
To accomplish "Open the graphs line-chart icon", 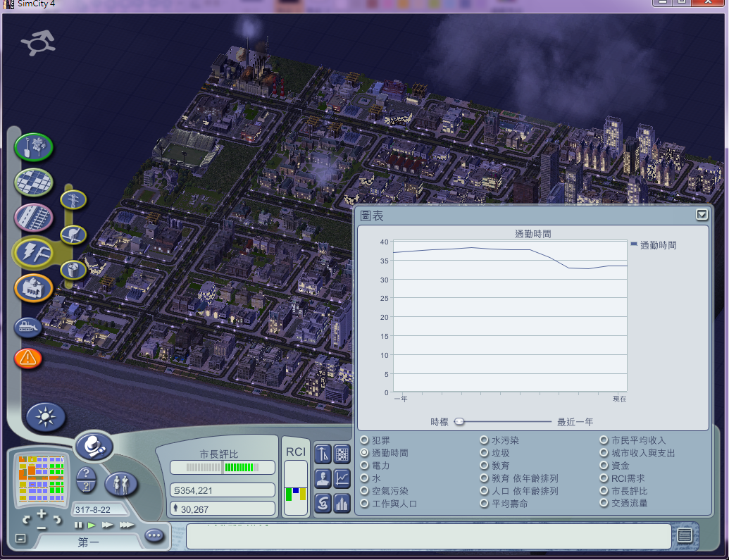I will click(x=342, y=478).
